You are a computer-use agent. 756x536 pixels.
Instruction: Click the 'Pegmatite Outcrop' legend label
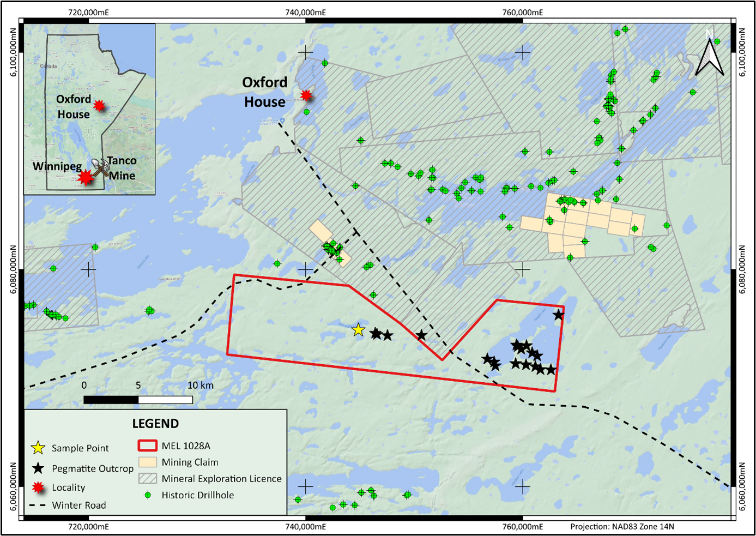[93, 468]
